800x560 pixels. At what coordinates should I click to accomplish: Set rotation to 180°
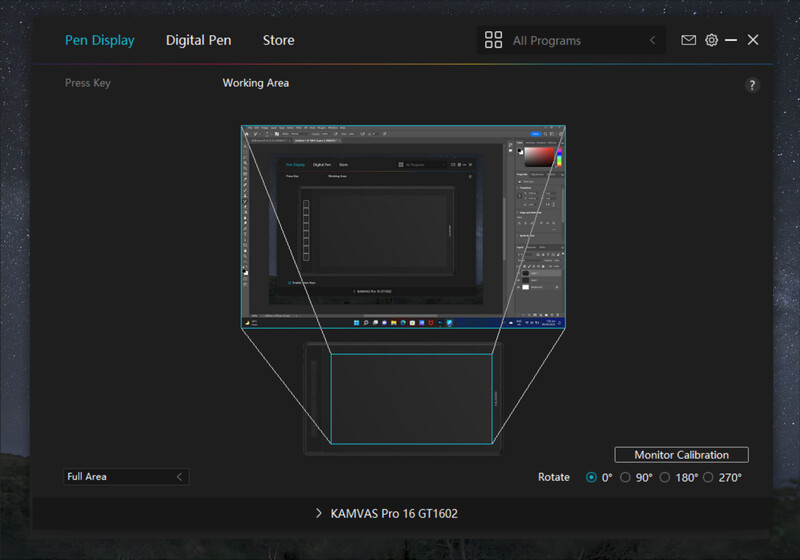tap(665, 477)
